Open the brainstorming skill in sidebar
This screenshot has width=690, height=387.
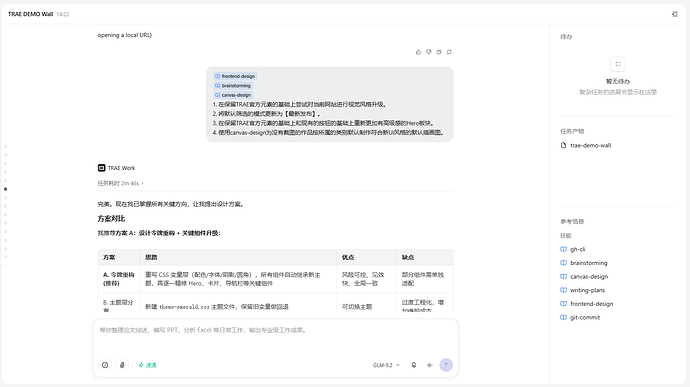coord(584,263)
